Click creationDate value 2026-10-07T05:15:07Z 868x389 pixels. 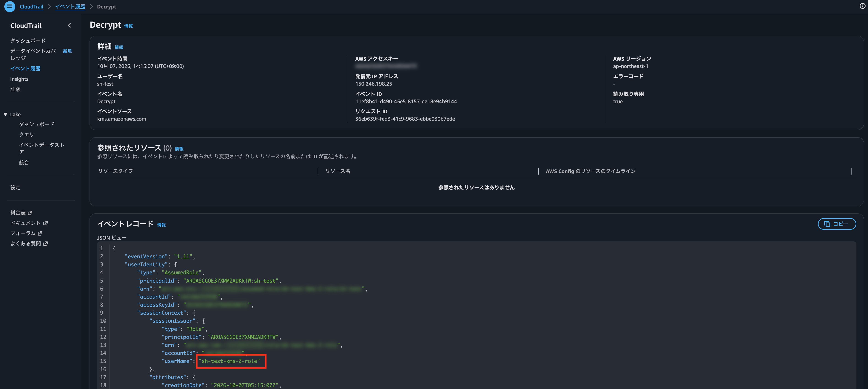pyautogui.click(x=245, y=385)
